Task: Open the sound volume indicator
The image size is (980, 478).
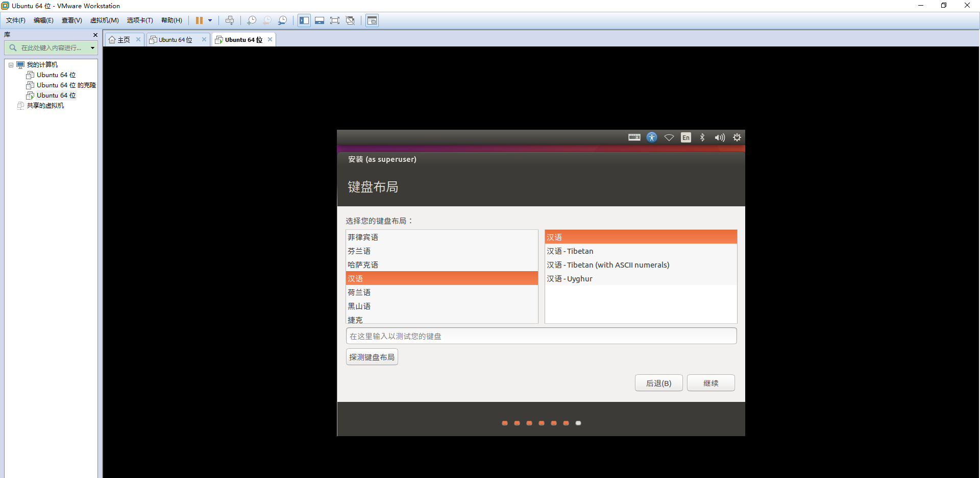Action: pos(720,137)
